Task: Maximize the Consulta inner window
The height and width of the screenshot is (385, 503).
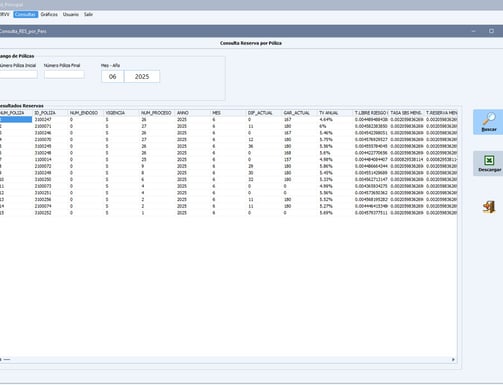Action: [491, 31]
